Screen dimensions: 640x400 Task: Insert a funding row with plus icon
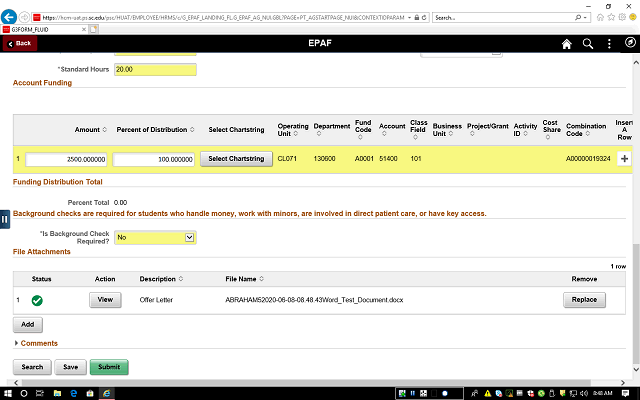[624, 159]
